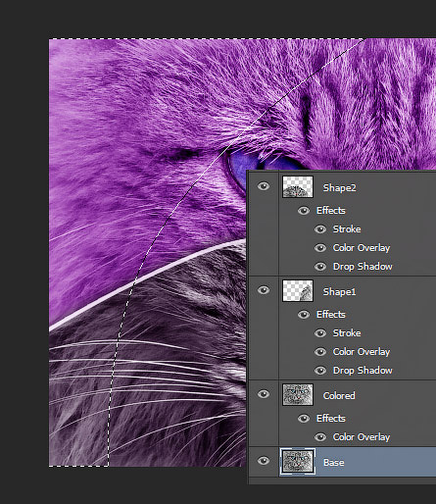Click Color Overlay entry under Shape2
The width and height of the screenshot is (436, 504).
[x=362, y=248]
